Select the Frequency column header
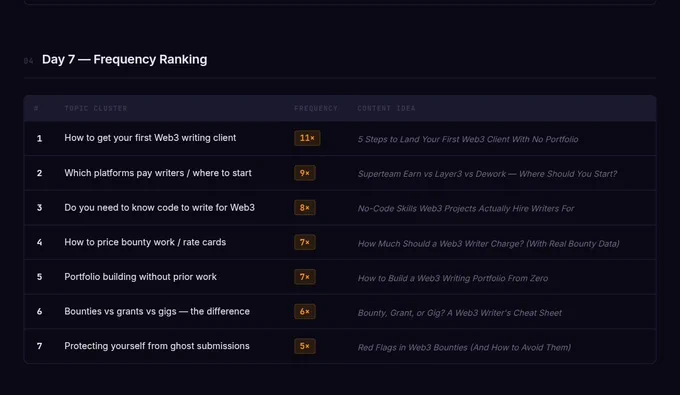This screenshot has height=395, width=680. point(316,108)
